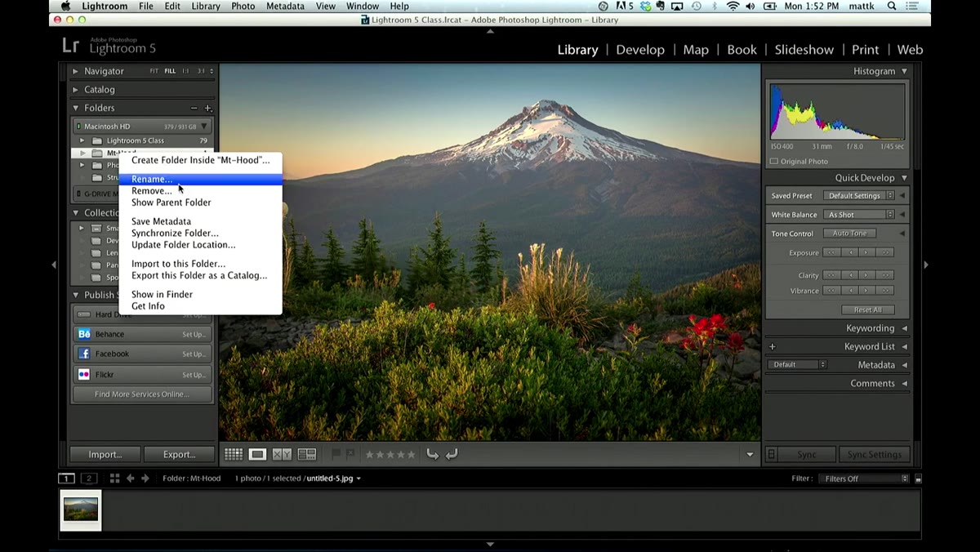Switch to the Develop module
Image resolution: width=980 pixels, height=552 pixels.
pos(640,50)
